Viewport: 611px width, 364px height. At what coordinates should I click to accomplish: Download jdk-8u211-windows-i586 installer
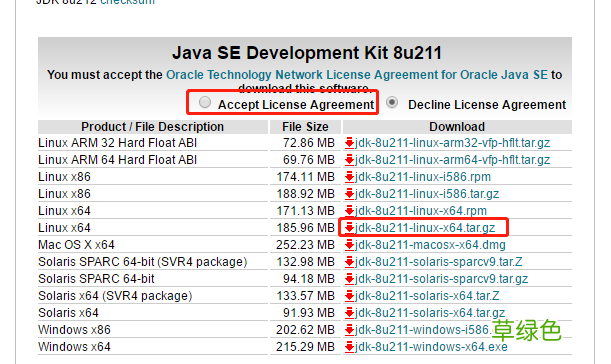[x=422, y=330]
